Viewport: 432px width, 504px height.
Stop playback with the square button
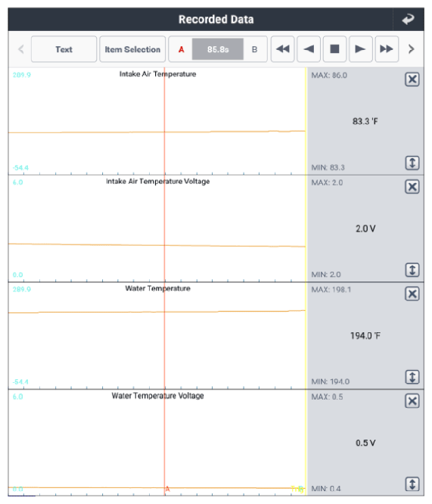(x=334, y=49)
